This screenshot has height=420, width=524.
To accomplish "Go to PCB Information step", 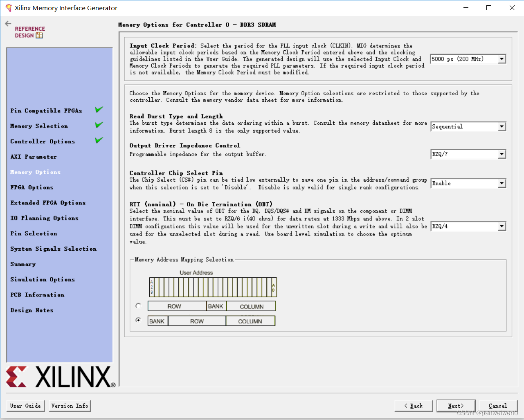I will coord(37,295).
